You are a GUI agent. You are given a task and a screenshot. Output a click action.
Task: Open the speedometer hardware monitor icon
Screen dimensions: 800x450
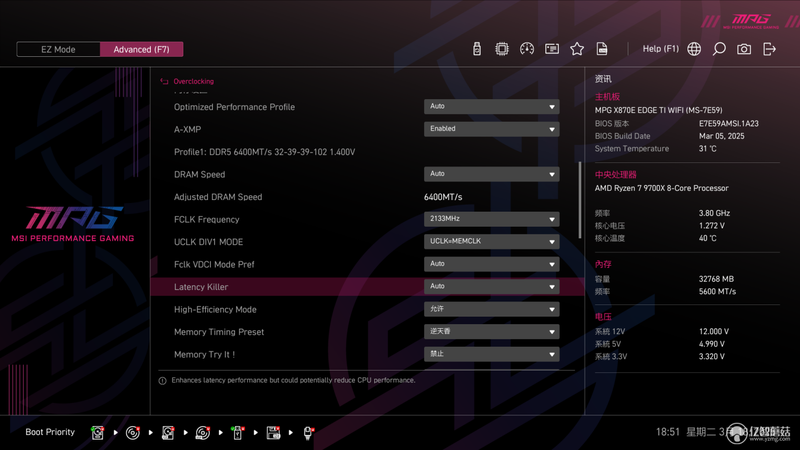click(527, 49)
